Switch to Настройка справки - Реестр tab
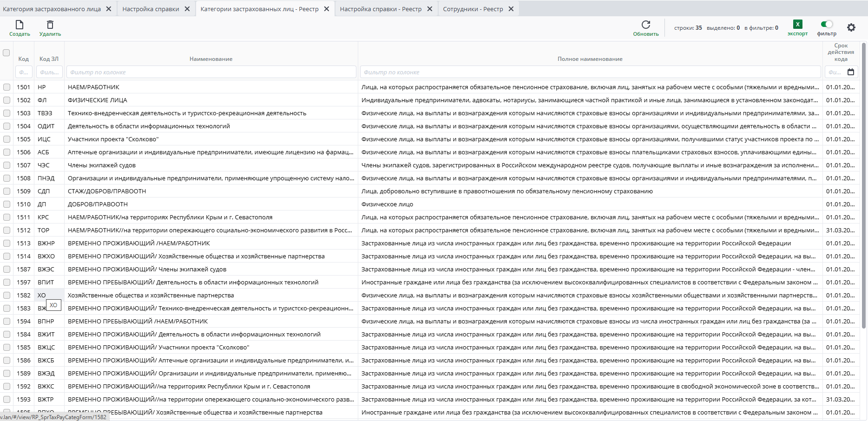Viewport: 868px width, 421px height. 381,9
